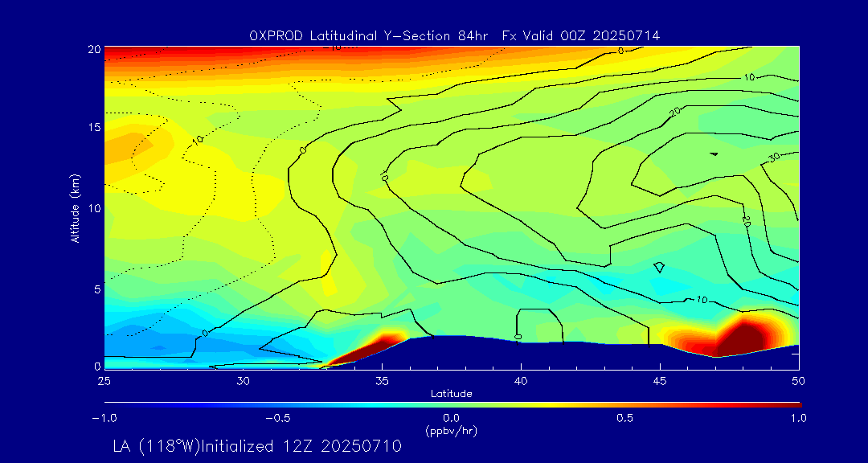Click the 15 km altitude tick label
868x463 pixels.
[x=94, y=127]
